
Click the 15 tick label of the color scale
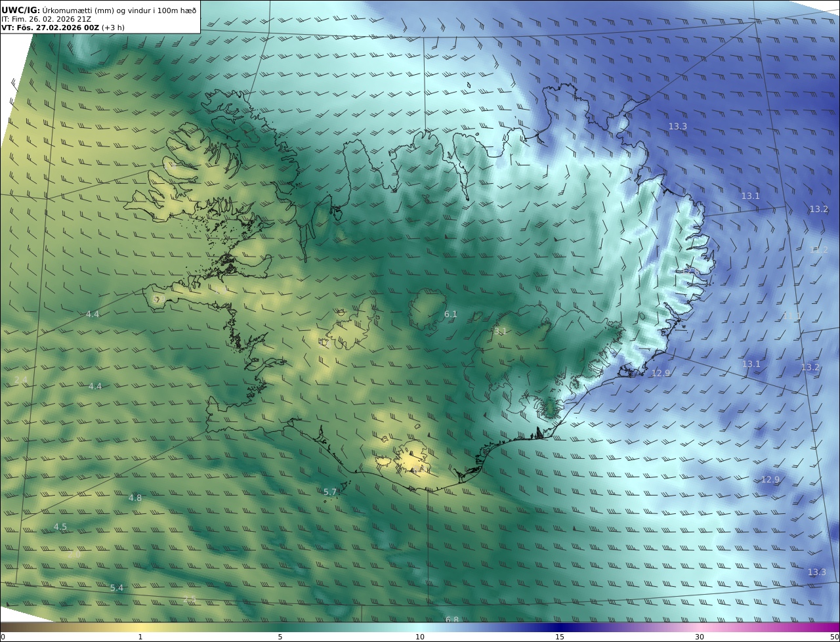click(x=560, y=637)
